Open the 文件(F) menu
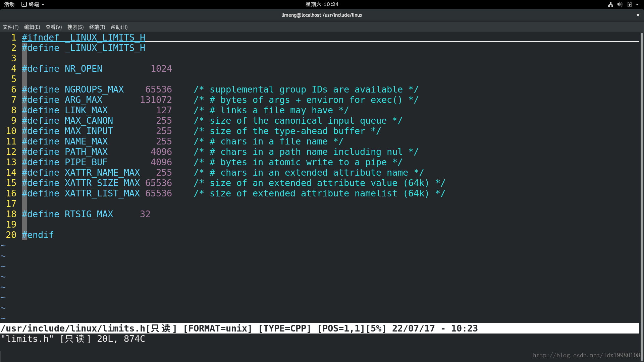Viewport: 644px width, 362px height. 11,27
